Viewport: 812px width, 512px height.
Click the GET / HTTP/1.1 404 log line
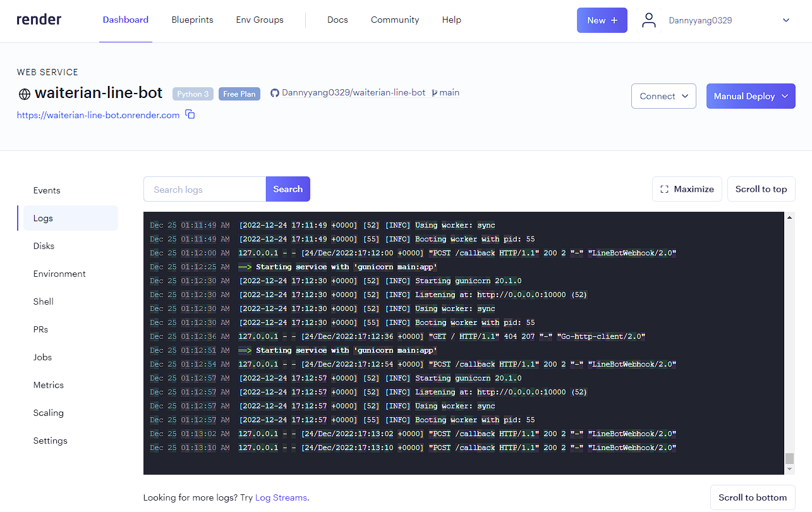point(397,336)
